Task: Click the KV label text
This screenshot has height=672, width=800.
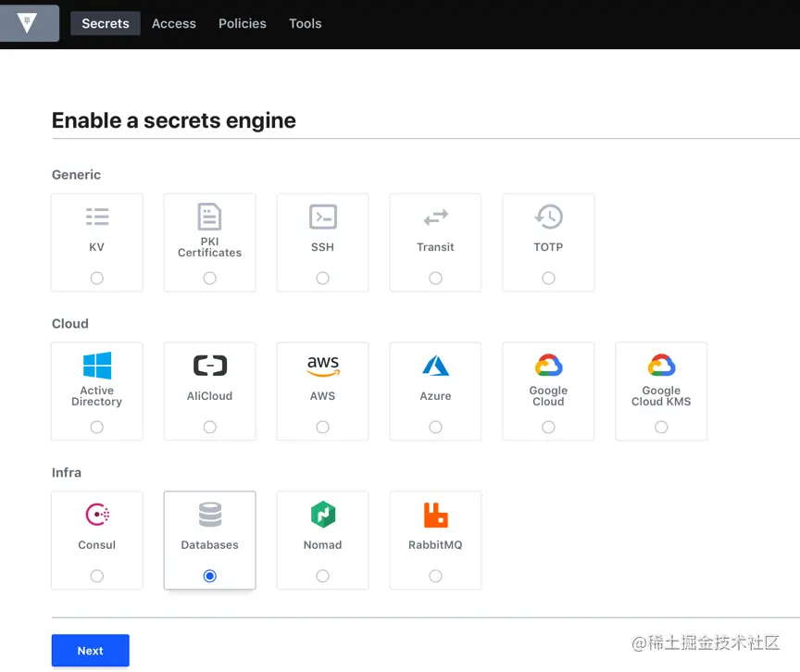Action: coord(97,247)
